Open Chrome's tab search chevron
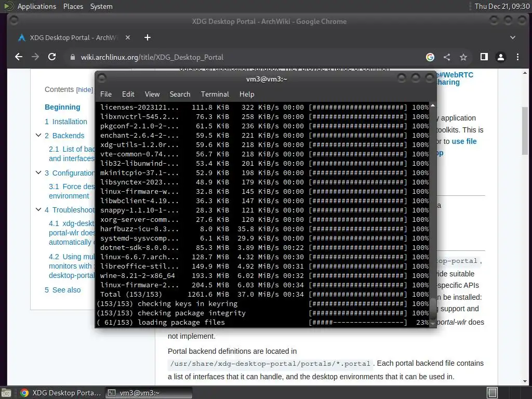532x399 pixels. click(513, 37)
